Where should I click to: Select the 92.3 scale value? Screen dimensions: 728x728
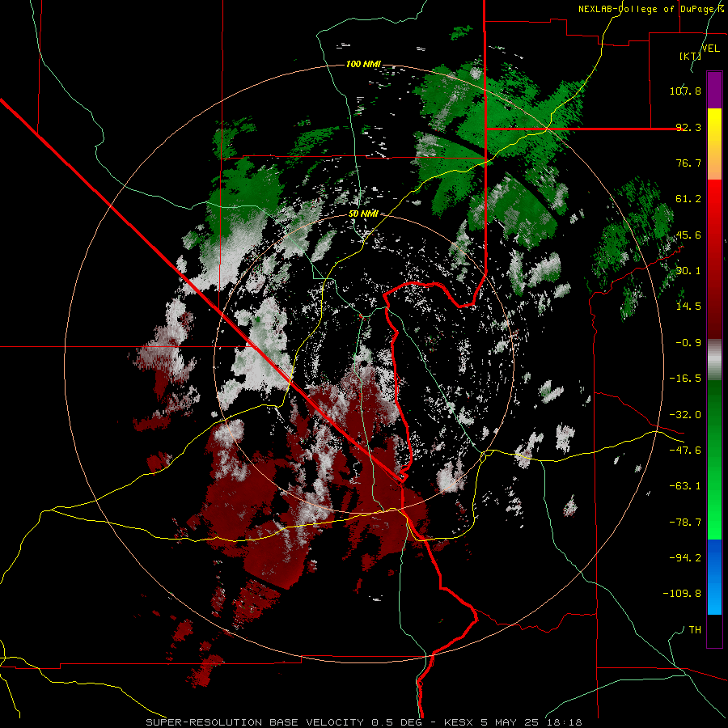(688, 127)
